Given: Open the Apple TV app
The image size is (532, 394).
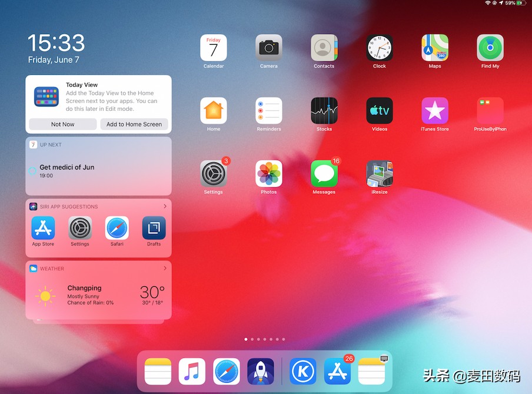Looking at the screenshot, I should [x=379, y=110].
